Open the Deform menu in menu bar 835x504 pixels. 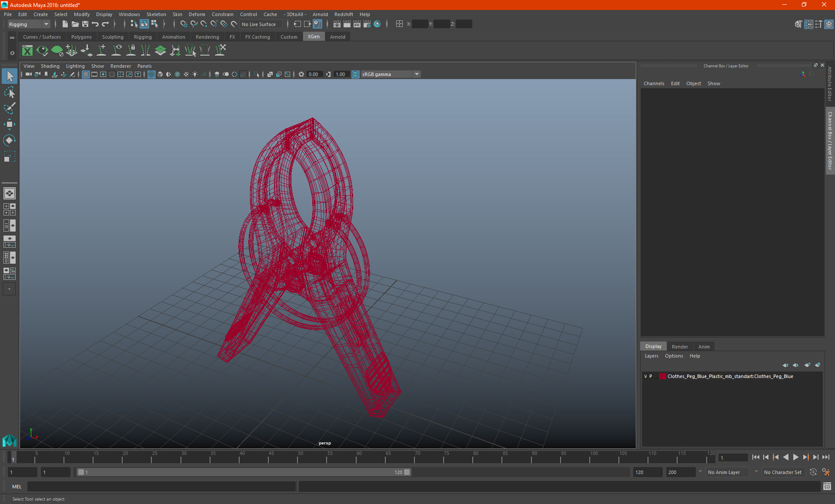tap(196, 14)
